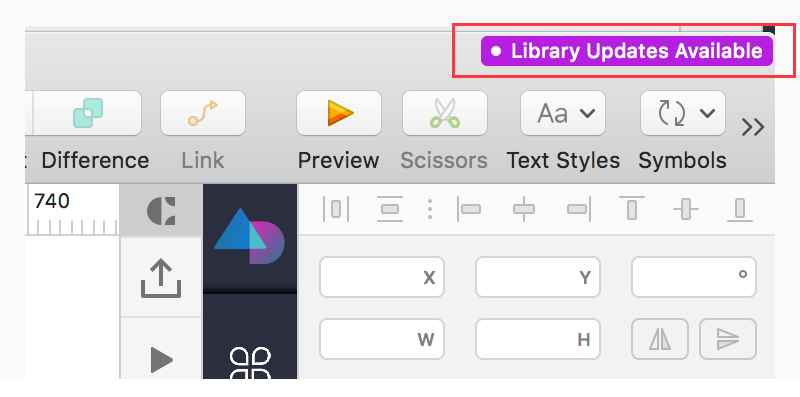
Task: Open the Text Styles dropdown
Action: pos(563,113)
